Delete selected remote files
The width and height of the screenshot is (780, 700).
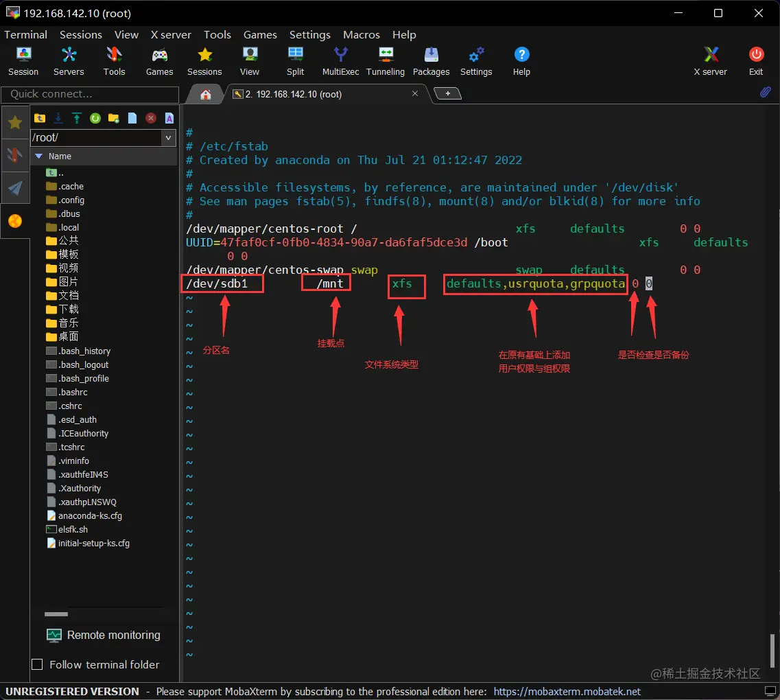click(x=151, y=118)
